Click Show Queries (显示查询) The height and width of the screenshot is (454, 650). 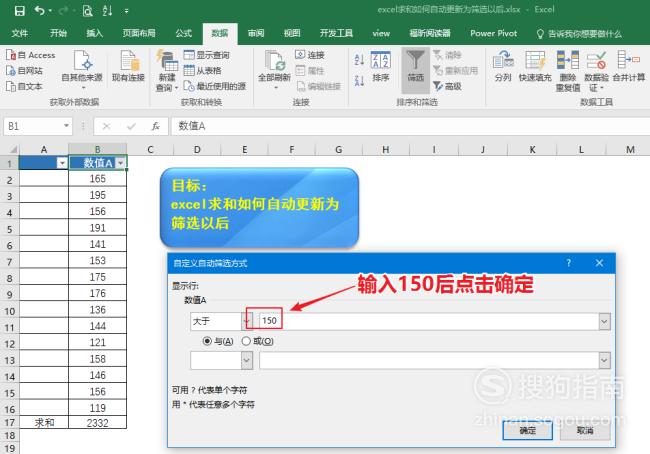[206, 55]
